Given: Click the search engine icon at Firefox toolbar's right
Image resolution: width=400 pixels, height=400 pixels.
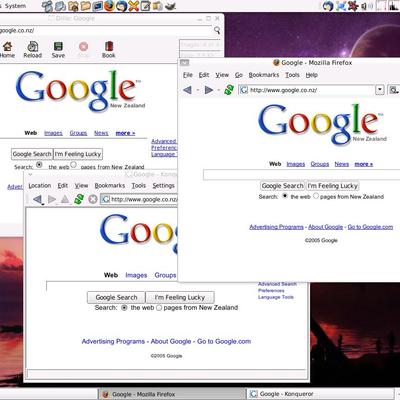Looking at the screenshot, I should (394, 90).
